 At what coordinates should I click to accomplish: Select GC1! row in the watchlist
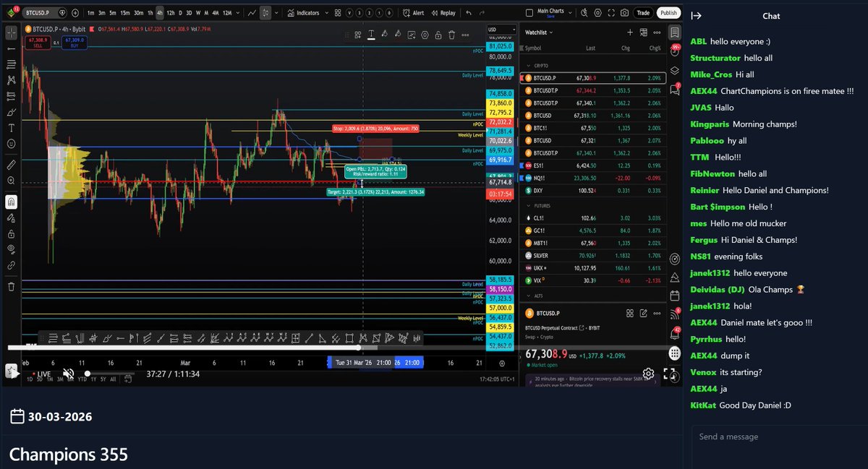(593, 231)
